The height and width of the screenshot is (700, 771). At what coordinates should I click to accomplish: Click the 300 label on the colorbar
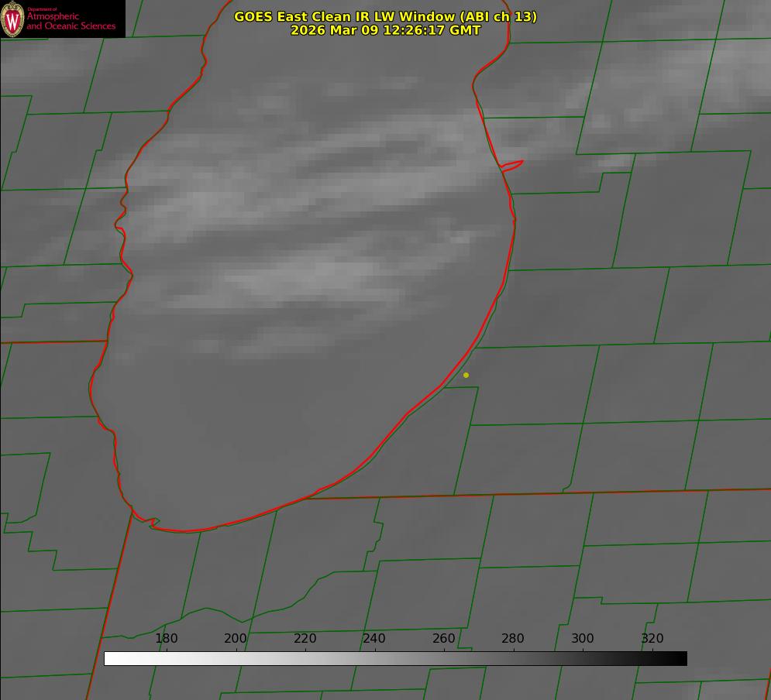click(x=583, y=638)
